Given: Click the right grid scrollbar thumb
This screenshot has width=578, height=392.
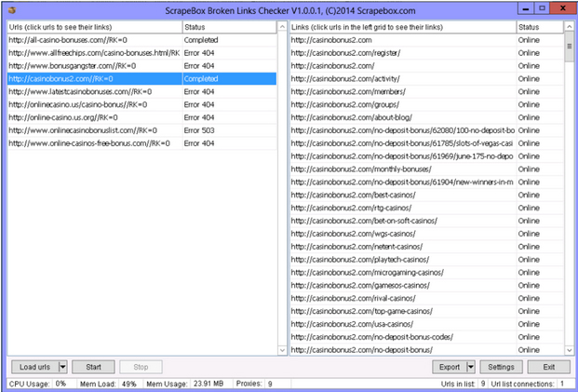Looking at the screenshot, I should pos(569,47).
